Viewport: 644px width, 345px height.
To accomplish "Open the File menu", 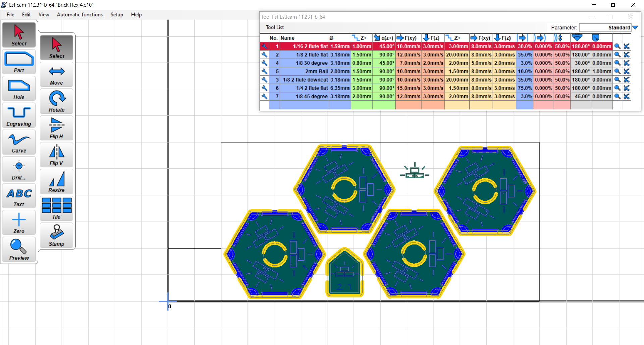I will click(x=10, y=15).
